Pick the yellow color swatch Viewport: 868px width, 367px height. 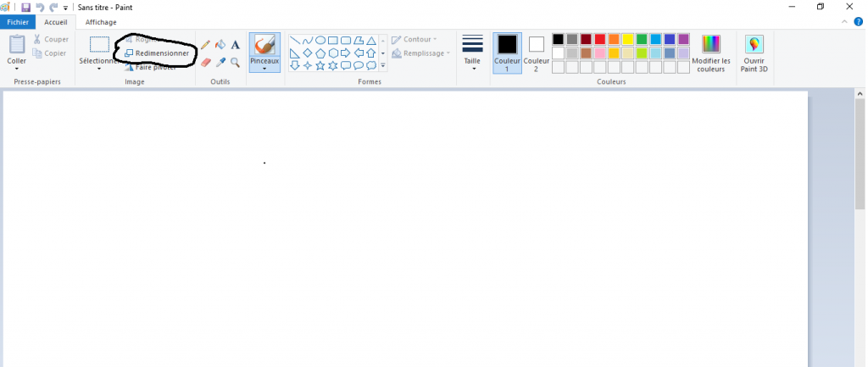click(x=627, y=39)
